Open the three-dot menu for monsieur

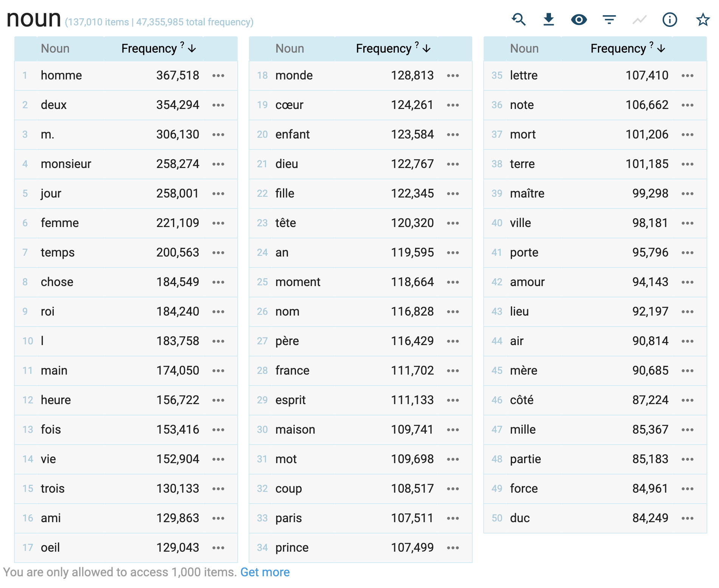pos(218,164)
